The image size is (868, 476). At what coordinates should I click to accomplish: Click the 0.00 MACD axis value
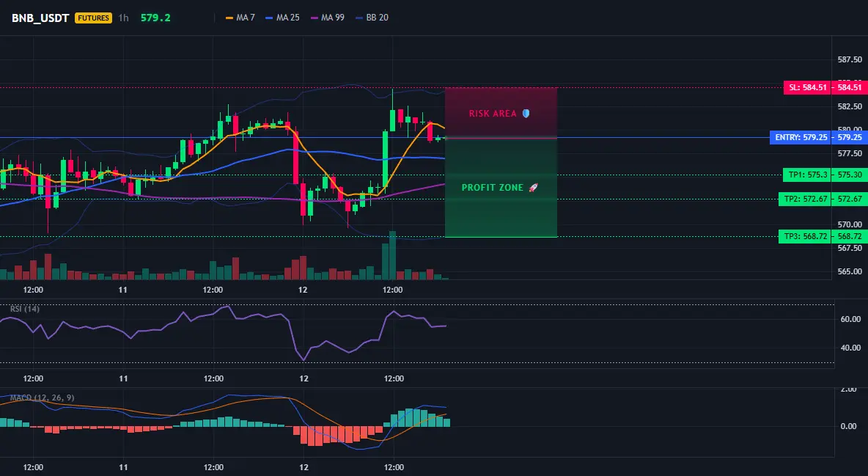(x=849, y=426)
